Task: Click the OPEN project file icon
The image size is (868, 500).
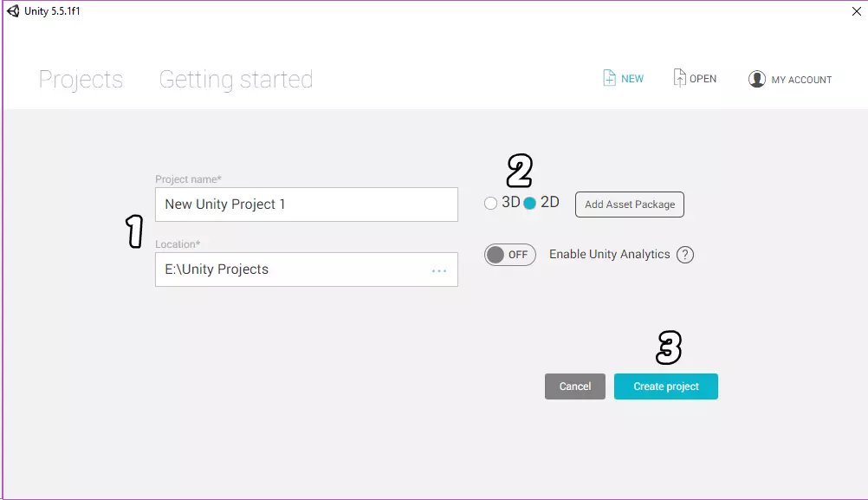Action: pos(680,78)
